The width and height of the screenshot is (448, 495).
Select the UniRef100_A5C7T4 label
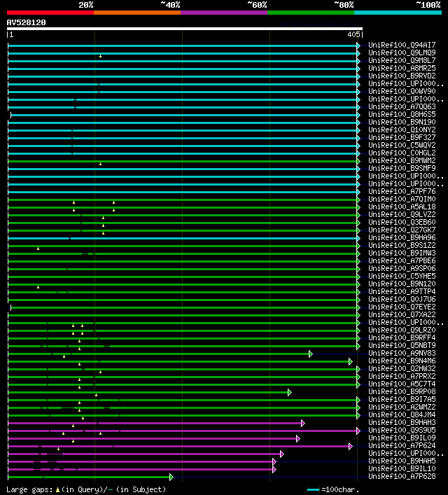point(402,384)
